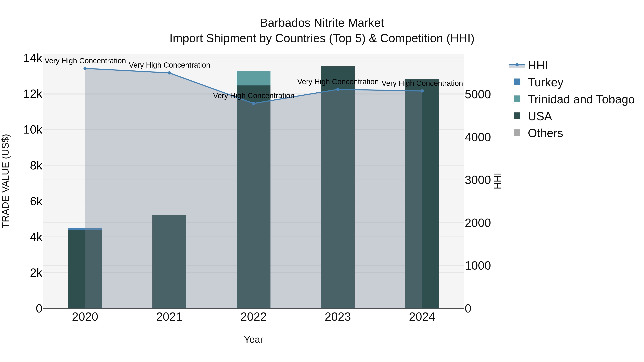Image resolution: width=644 pixels, height=362 pixels.
Task: Click the 2020 Turkey bar segment
Action: click(x=85, y=229)
